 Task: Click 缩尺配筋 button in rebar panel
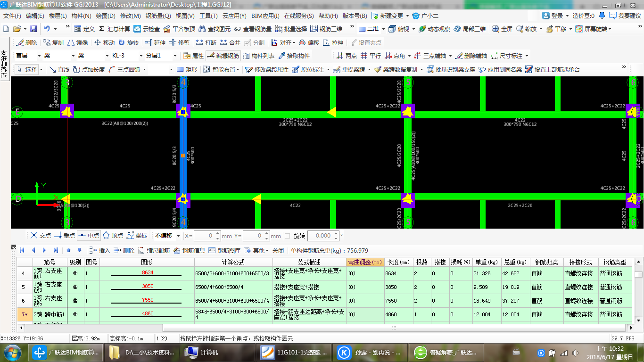pos(154,250)
